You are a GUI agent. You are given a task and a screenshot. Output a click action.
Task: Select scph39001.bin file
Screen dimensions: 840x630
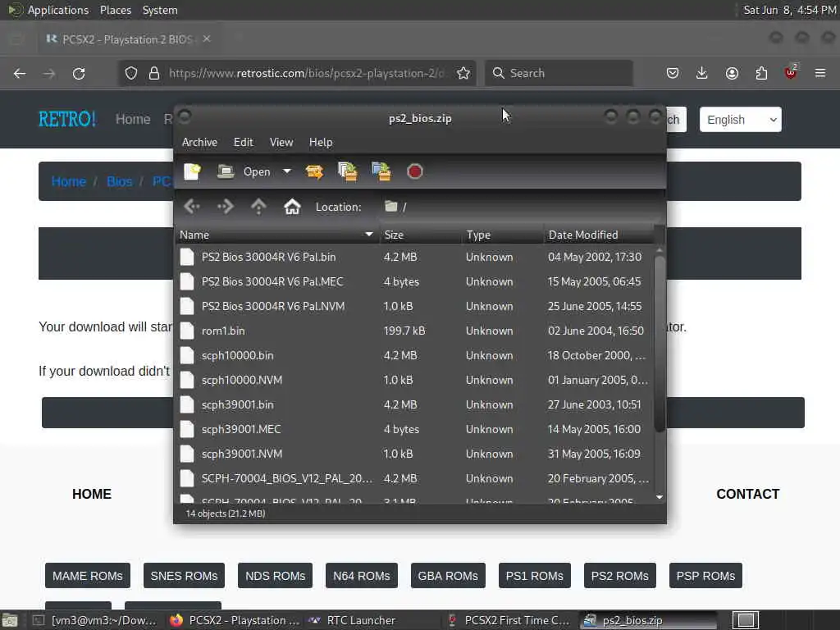coord(414,405)
